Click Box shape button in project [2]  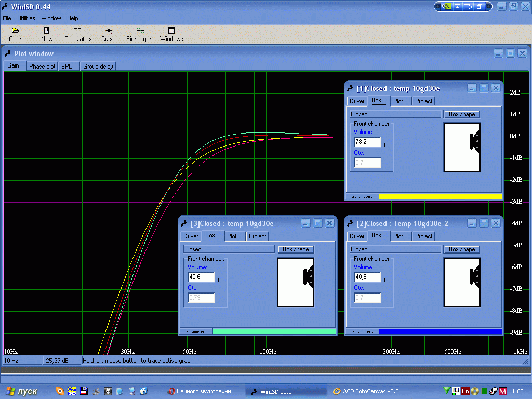tap(462, 249)
